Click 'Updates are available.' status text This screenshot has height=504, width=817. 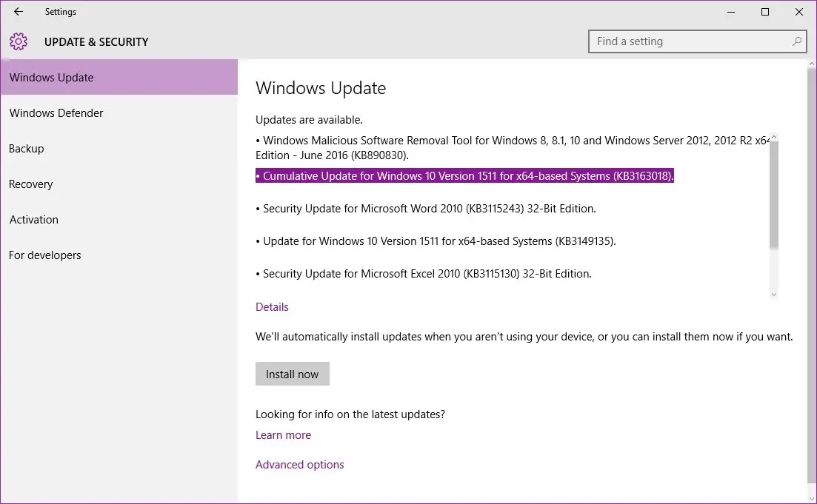point(309,120)
